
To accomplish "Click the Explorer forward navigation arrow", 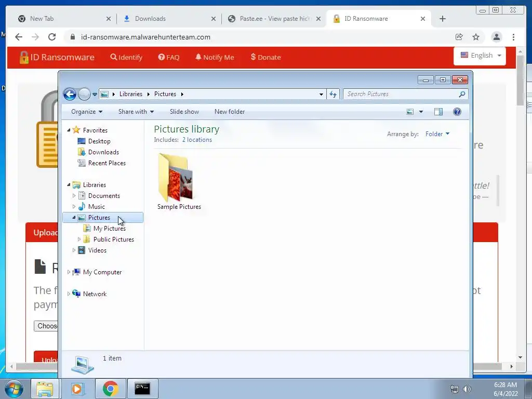I will click(84, 94).
